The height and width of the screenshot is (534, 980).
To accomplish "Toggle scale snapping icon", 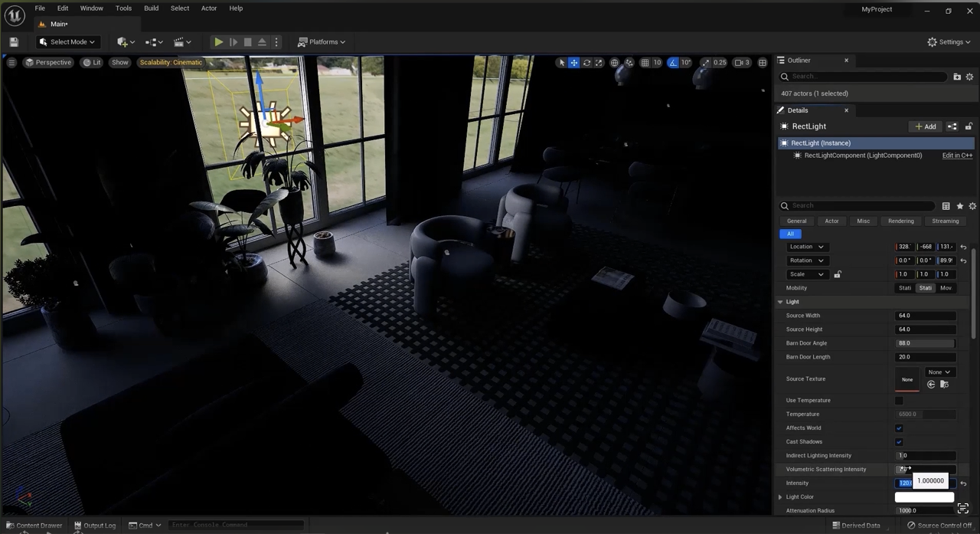I will (x=705, y=63).
